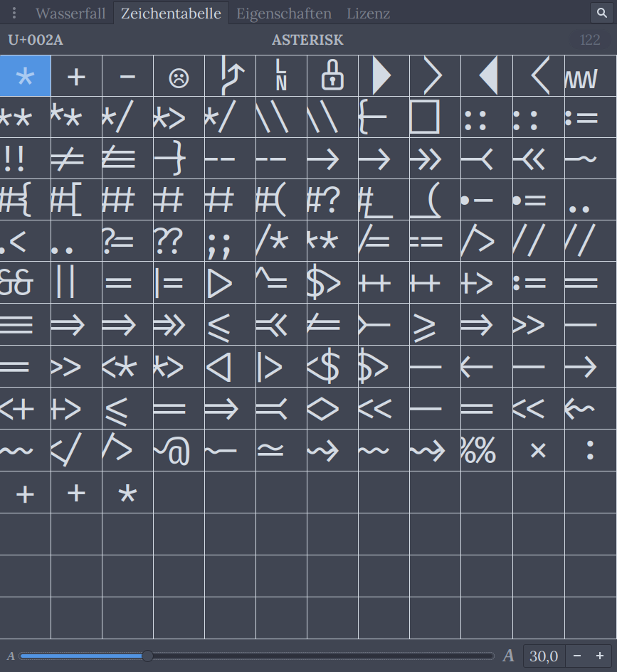Select the percent-percent glyph
The image size is (617, 672).
click(486, 449)
